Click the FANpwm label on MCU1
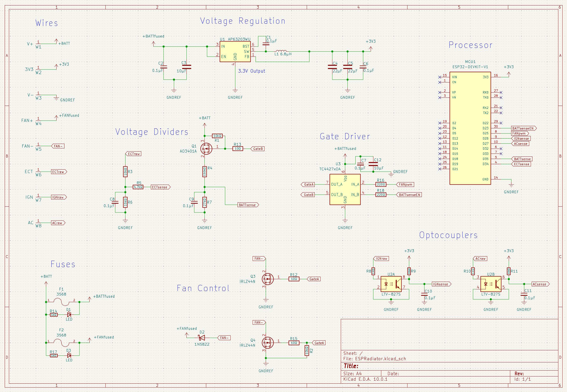This screenshot has height=392, width=567. tap(520, 133)
